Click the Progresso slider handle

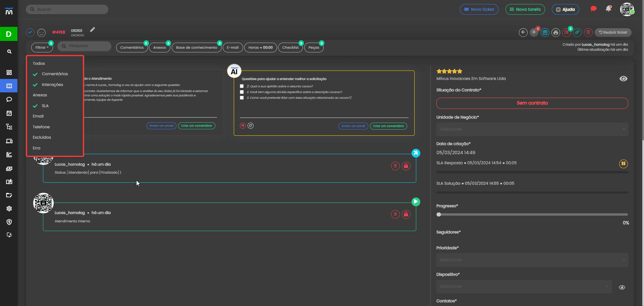(439, 215)
